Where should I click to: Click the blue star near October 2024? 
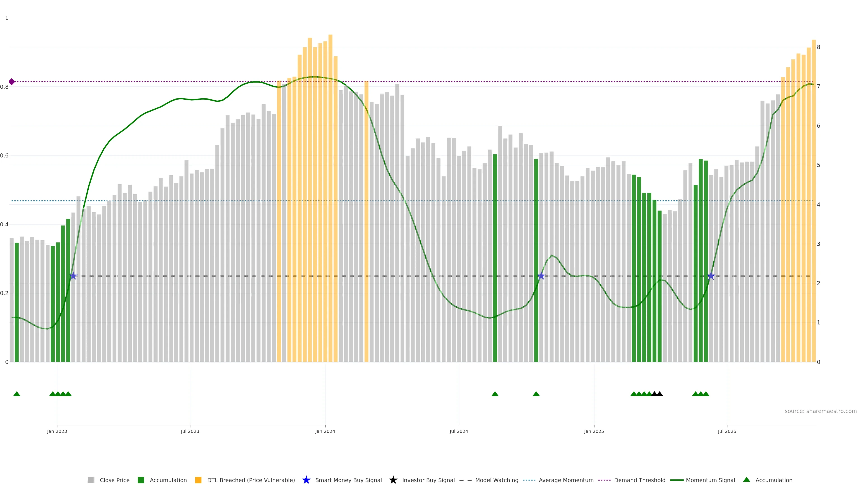coord(541,276)
